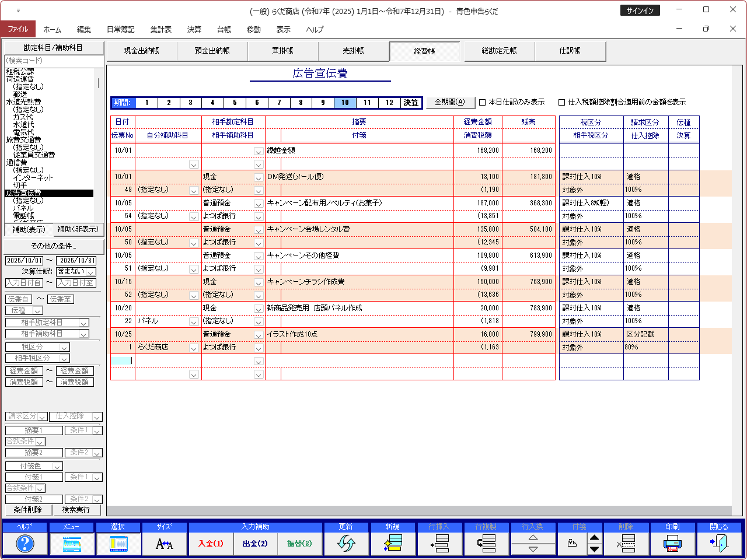This screenshot has width=747, height=560.
Task: Click the Print (印刷) printer icon
Action: coord(672,544)
